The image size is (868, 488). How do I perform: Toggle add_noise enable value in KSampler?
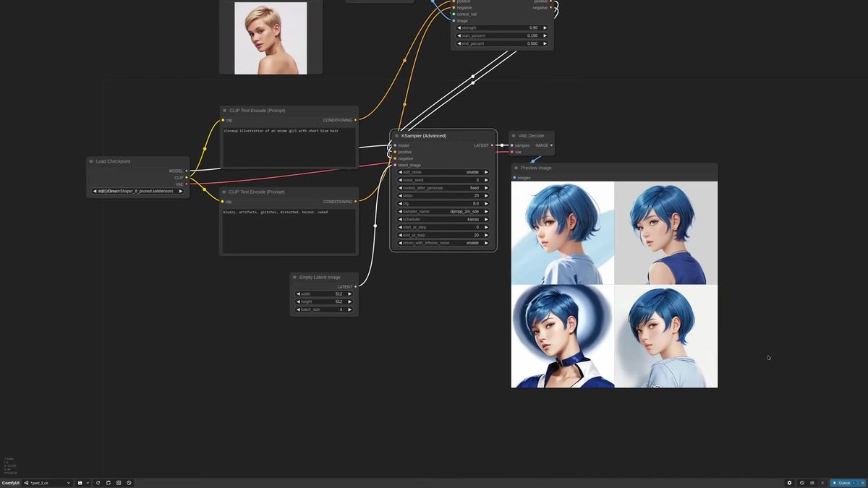[443, 172]
